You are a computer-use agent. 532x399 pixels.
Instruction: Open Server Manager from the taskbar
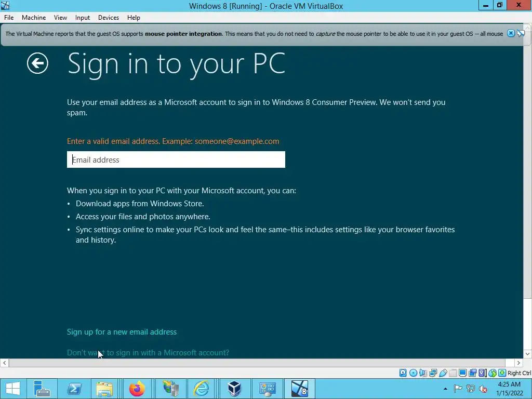pyautogui.click(x=42, y=389)
